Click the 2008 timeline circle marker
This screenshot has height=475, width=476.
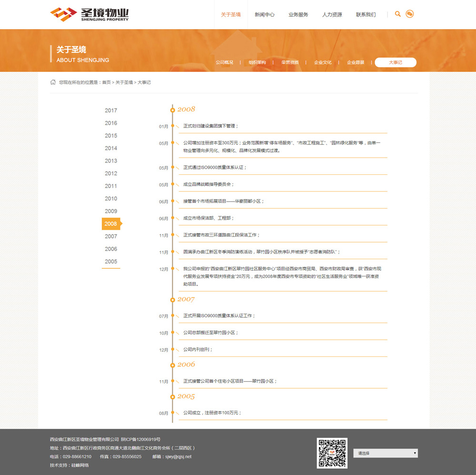(172, 110)
